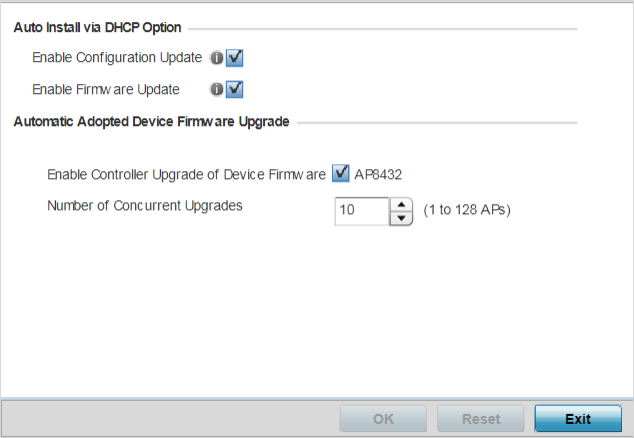The height and width of the screenshot is (438, 634).
Task: Disable AP8432 controller firmware upgrade checkbox
Action: point(341,174)
